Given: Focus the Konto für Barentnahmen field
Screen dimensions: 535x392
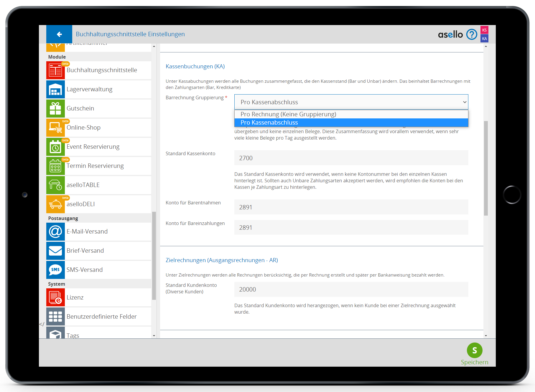Looking at the screenshot, I should coord(351,207).
